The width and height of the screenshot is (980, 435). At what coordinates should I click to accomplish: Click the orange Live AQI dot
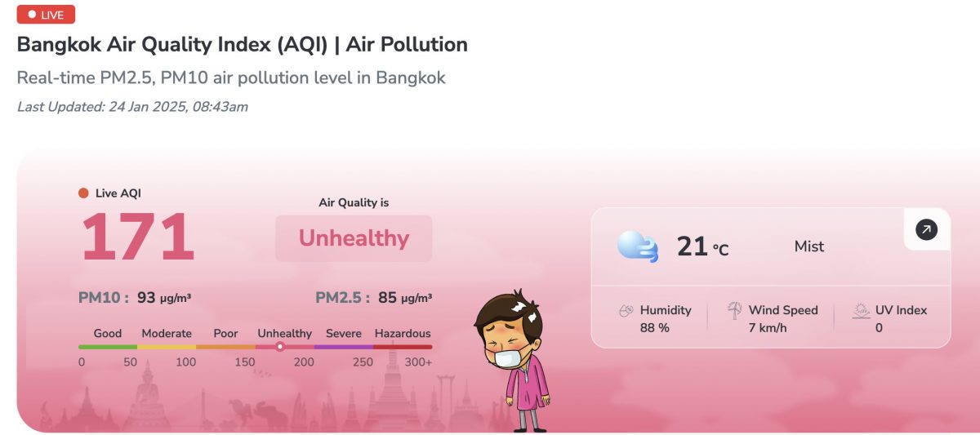83,193
